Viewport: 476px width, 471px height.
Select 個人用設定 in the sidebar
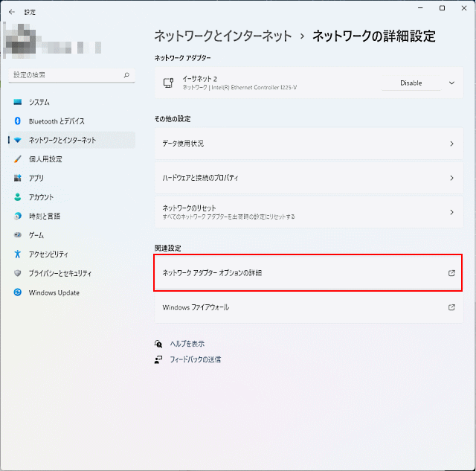pos(71,158)
